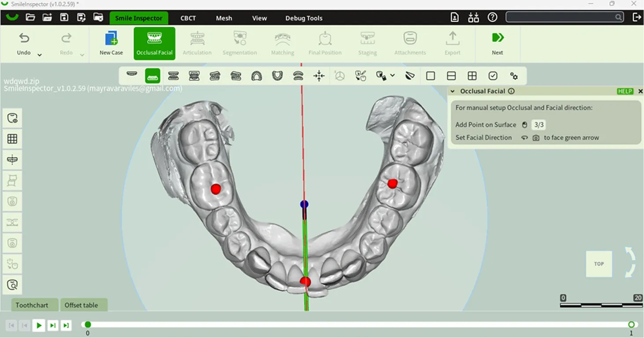This screenshot has width=644, height=338.
Task: Click the close-case folder icon with X
Action: click(x=98, y=18)
